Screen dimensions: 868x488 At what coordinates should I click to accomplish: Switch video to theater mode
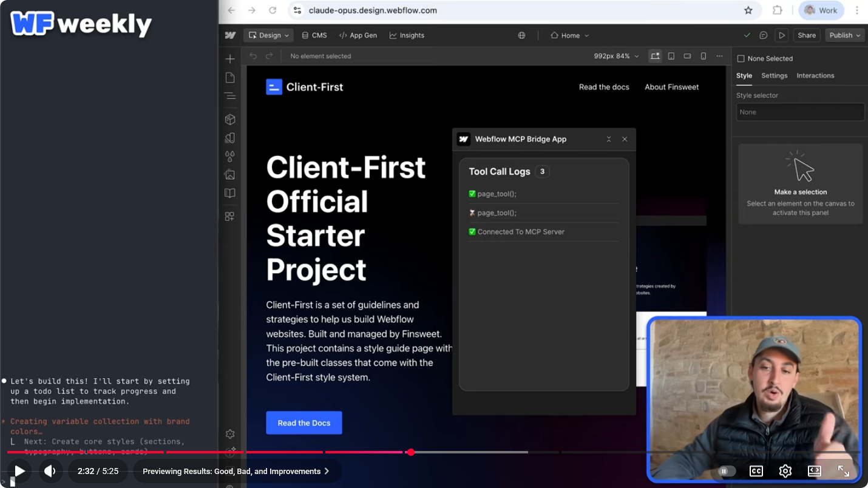(815, 471)
